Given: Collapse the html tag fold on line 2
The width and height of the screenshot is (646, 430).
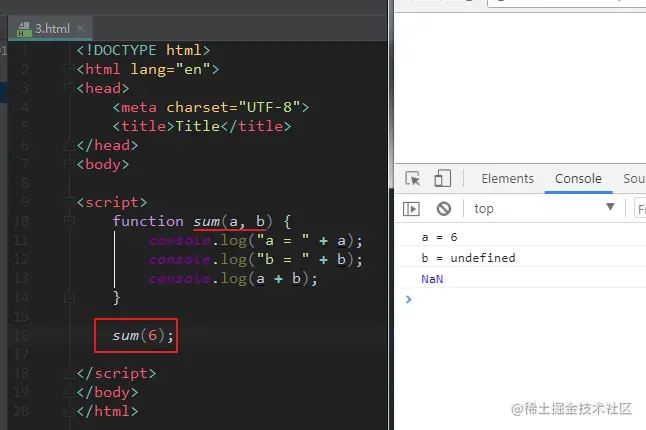Looking at the screenshot, I should pyautogui.click(x=69, y=69).
